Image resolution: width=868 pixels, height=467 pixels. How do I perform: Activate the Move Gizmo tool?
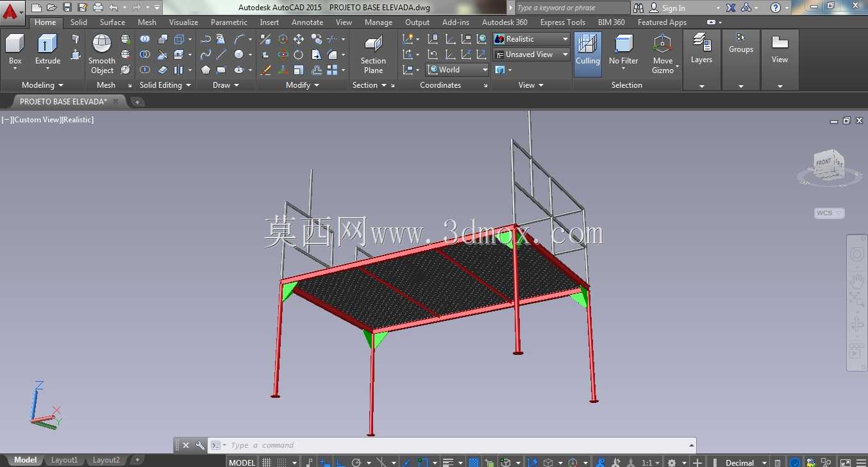[x=663, y=54]
